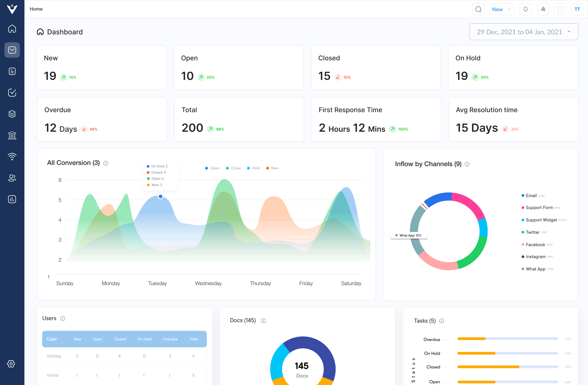Click the Overdue progress bar in Tasks
The width and height of the screenshot is (588, 385).
pos(508,339)
